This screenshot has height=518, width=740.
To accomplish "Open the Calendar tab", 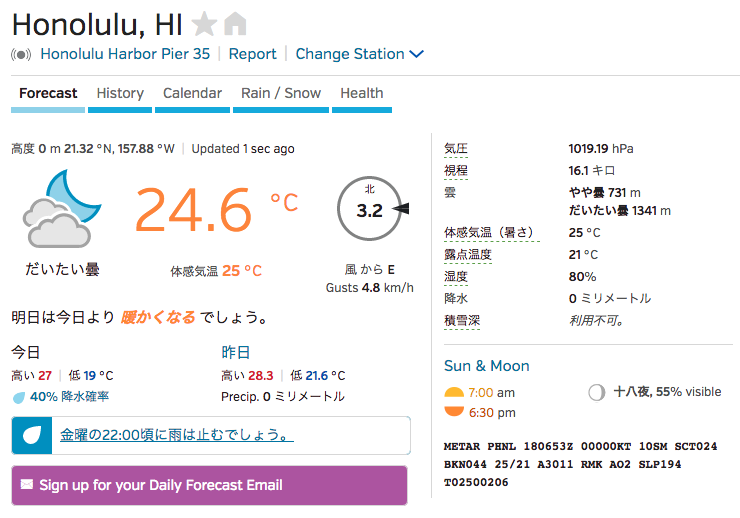I will click(x=193, y=93).
